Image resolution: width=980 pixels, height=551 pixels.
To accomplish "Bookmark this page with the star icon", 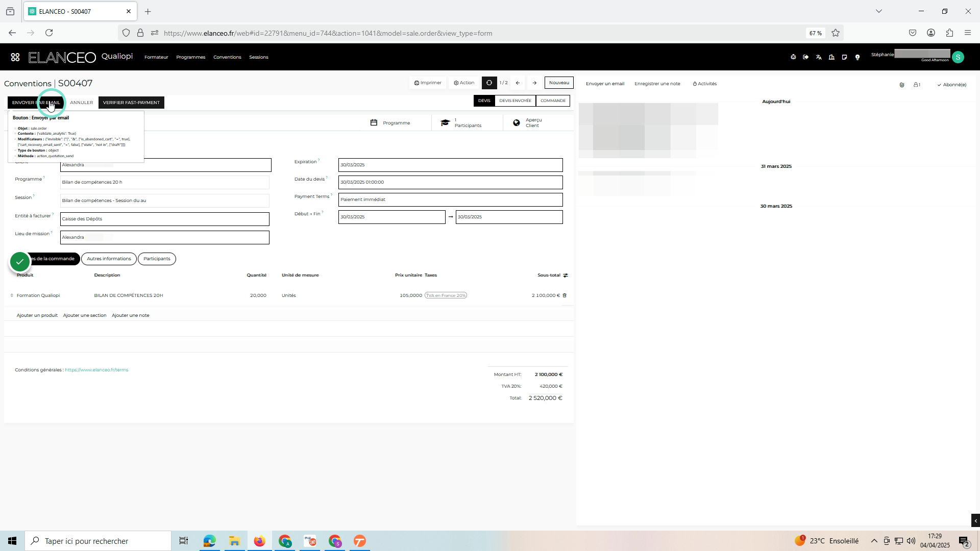I will [x=836, y=33].
